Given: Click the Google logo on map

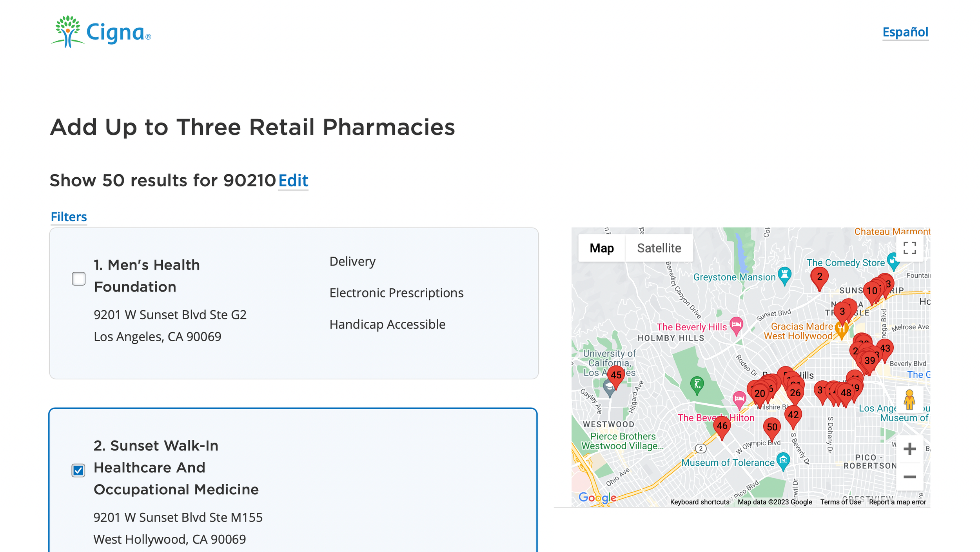Looking at the screenshot, I should click(597, 498).
